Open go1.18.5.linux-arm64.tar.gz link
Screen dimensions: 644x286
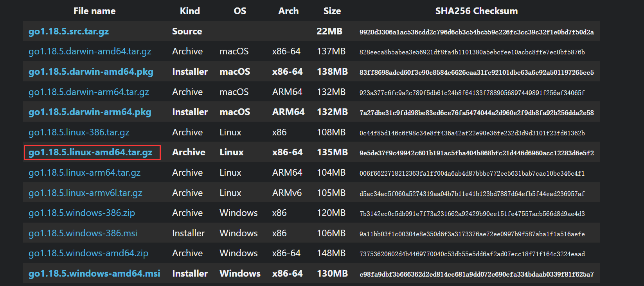pyautogui.click(x=84, y=173)
